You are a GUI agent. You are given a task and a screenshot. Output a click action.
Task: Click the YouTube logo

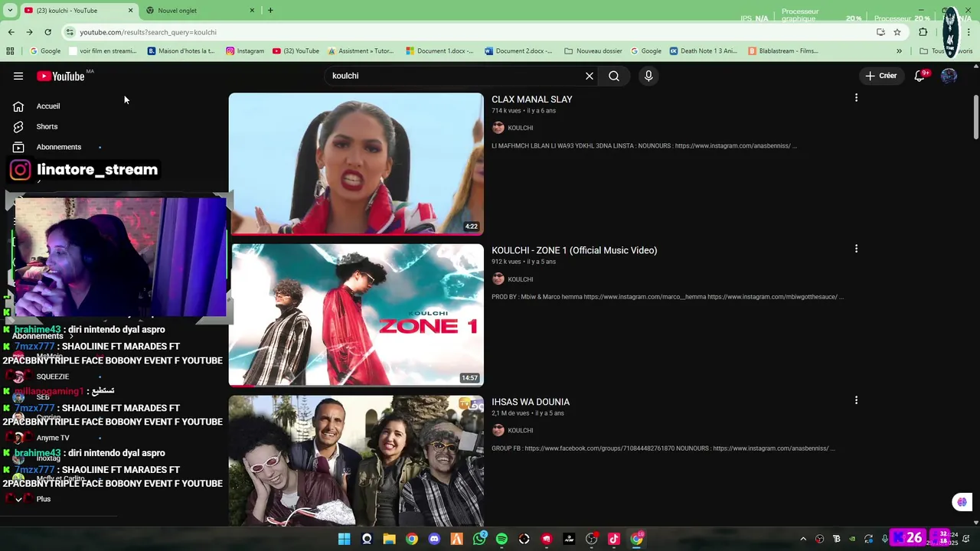(60, 76)
